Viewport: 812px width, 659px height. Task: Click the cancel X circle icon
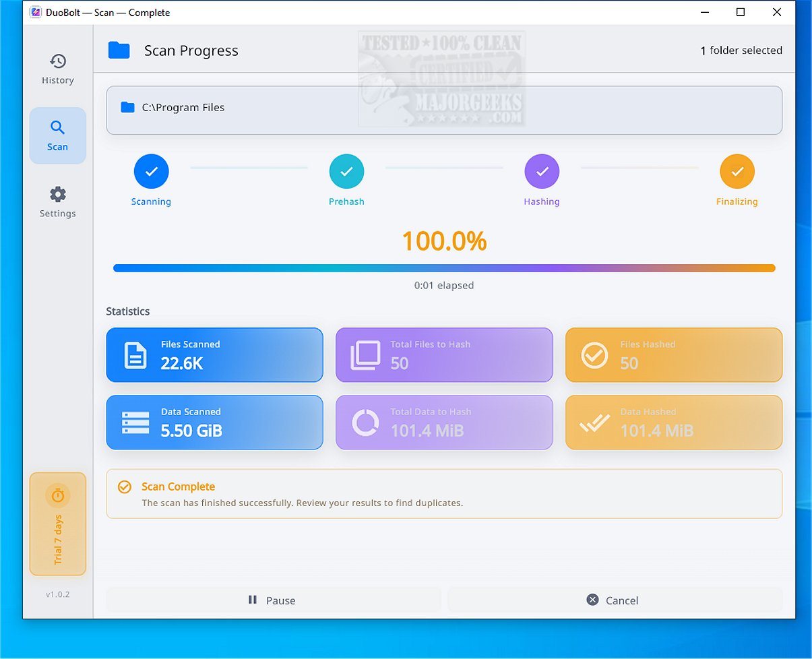(x=592, y=600)
